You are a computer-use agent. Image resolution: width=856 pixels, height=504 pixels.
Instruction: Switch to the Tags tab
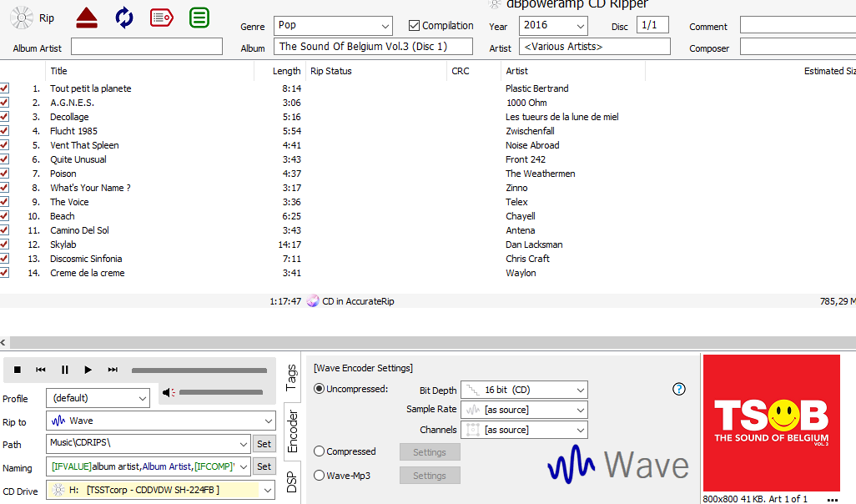click(x=291, y=378)
